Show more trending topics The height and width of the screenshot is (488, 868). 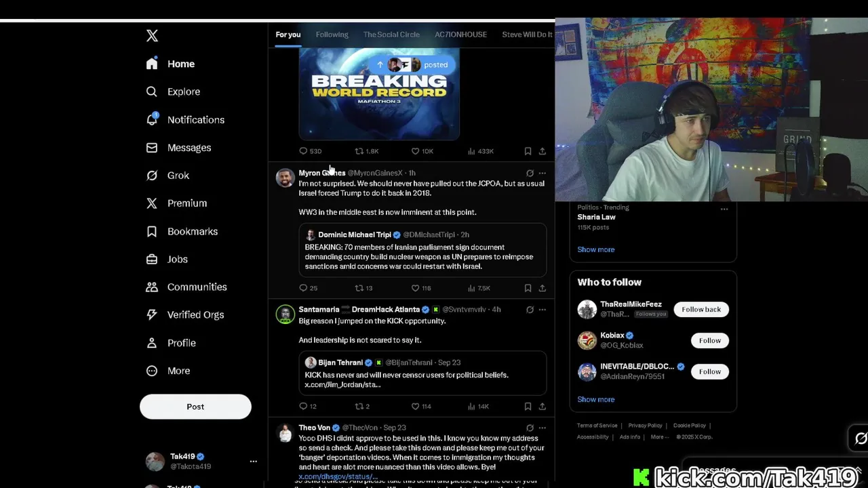click(x=595, y=249)
